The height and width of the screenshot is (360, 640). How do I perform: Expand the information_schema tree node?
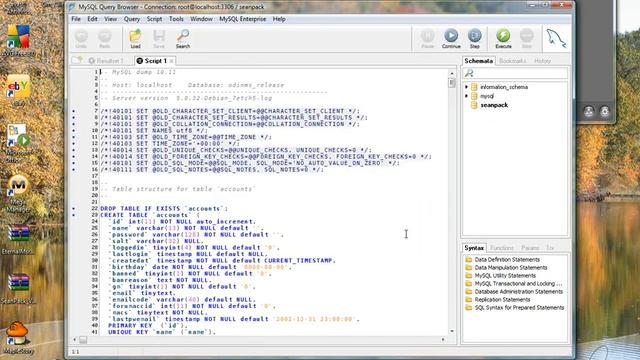coord(466,87)
